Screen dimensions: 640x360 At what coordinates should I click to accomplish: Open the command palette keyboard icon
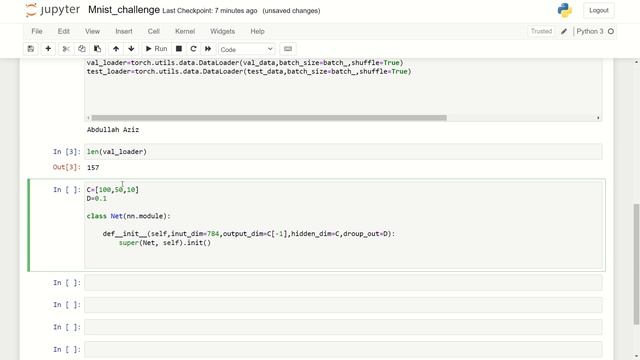(x=288, y=49)
